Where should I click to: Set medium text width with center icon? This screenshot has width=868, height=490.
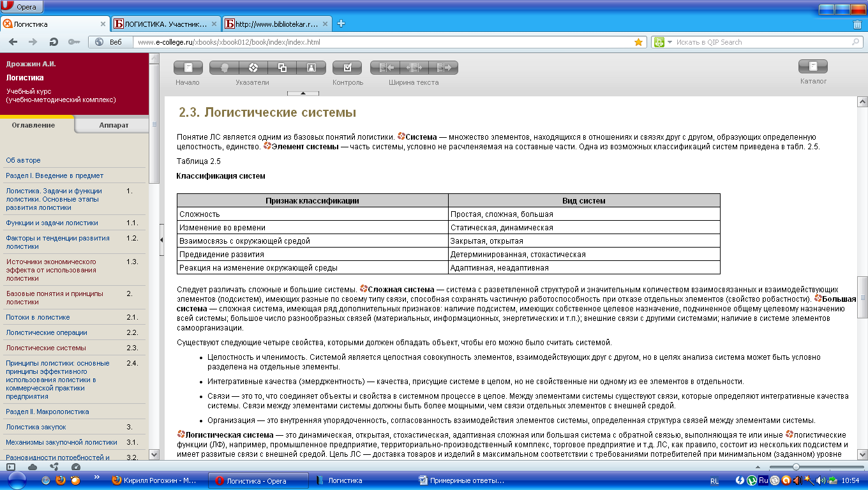click(x=415, y=67)
